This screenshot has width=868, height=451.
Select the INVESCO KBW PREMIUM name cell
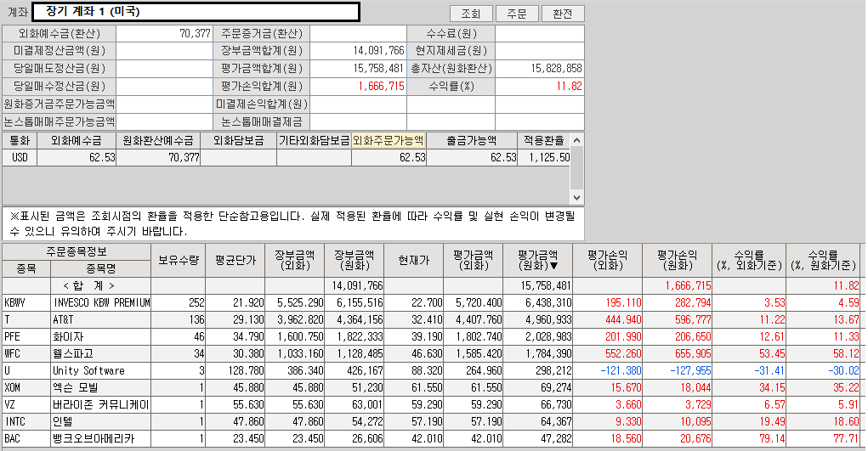(101, 302)
